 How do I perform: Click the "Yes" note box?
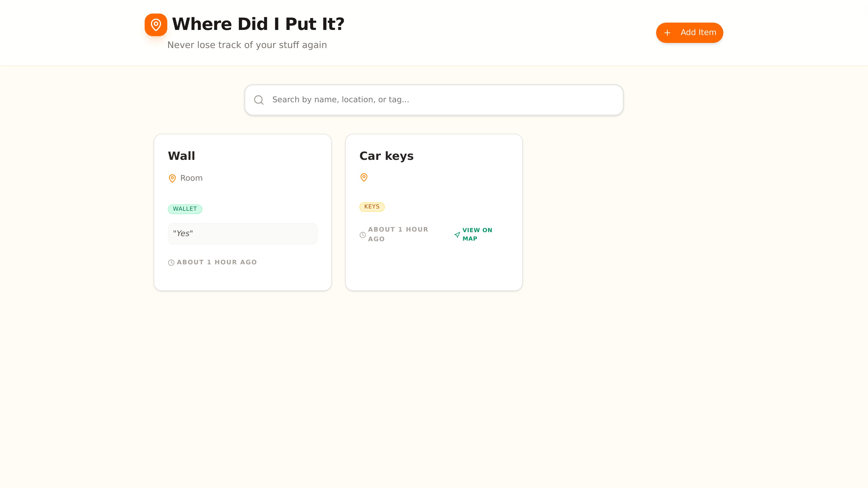(x=242, y=234)
